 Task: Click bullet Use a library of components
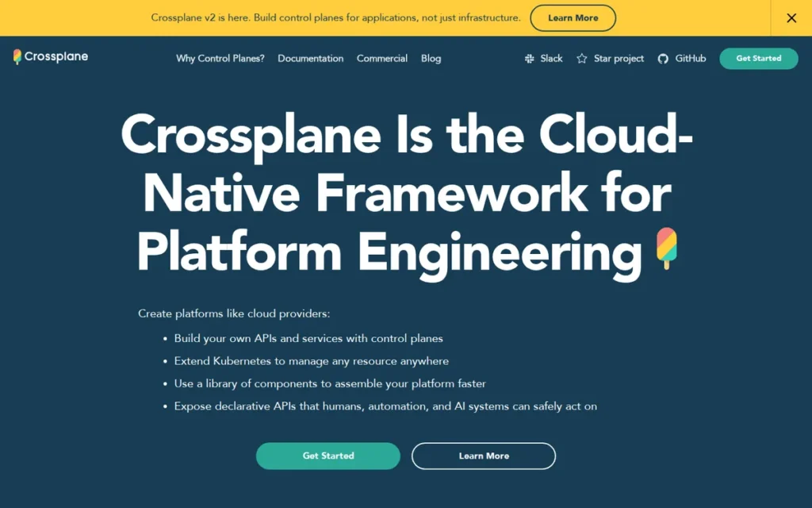pos(330,383)
